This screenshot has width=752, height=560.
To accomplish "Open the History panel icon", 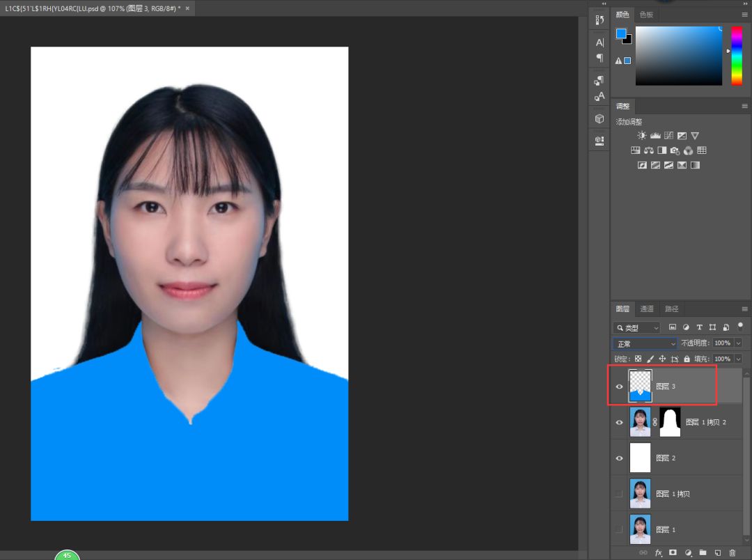I will pyautogui.click(x=599, y=20).
